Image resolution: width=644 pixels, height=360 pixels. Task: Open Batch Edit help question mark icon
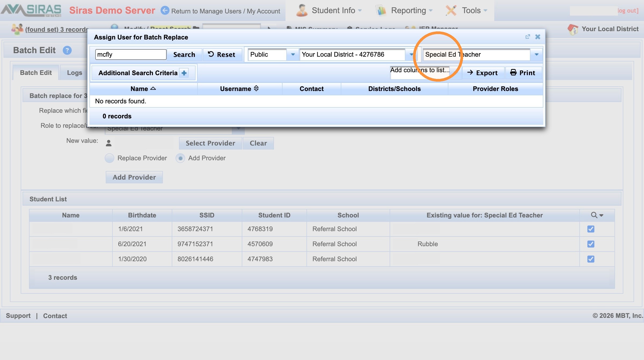click(x=67, y=50)
